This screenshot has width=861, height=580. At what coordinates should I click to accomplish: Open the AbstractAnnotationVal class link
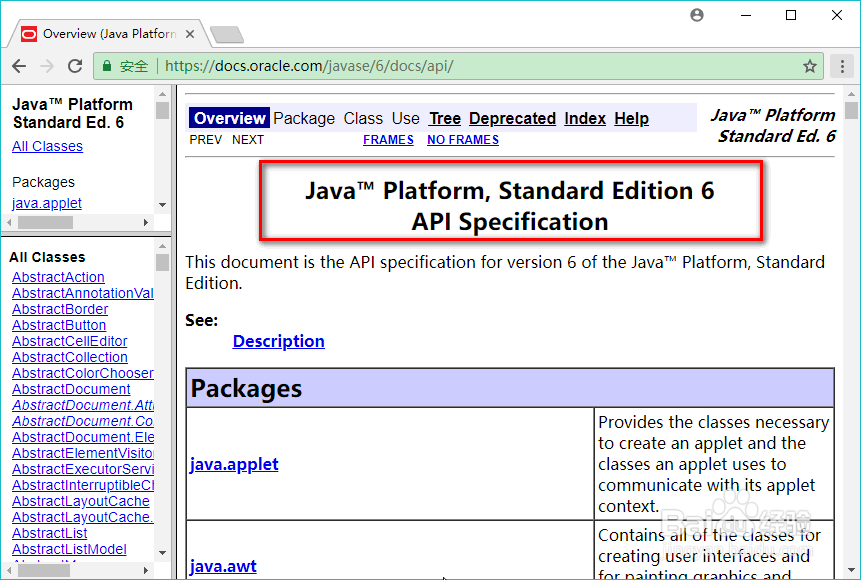pos(83,293)
